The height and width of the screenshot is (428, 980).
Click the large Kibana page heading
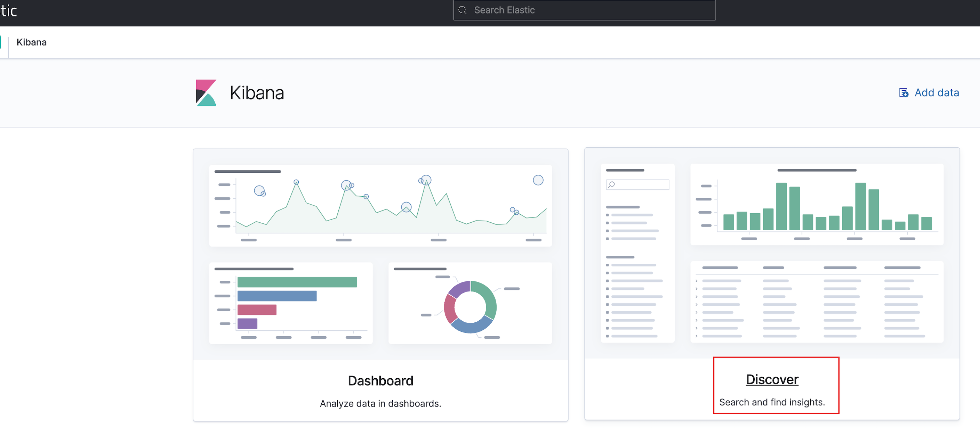[x=257, y=93]
